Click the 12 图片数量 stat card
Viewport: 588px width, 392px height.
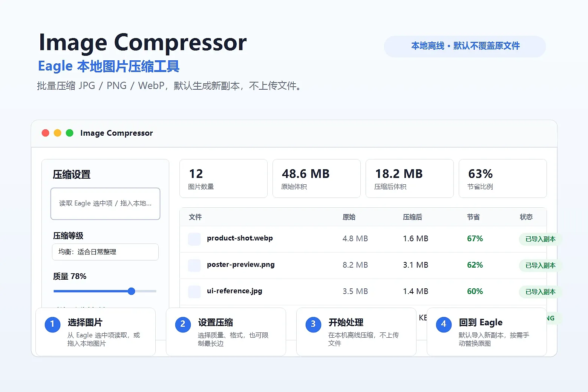224,178
